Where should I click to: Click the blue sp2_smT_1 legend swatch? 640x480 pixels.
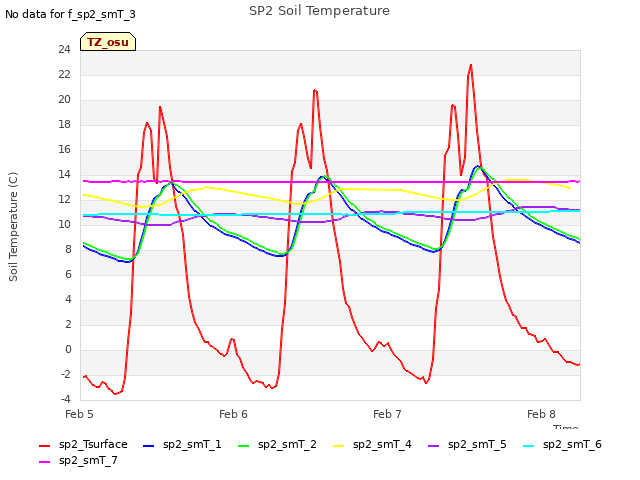pos(149,446)
